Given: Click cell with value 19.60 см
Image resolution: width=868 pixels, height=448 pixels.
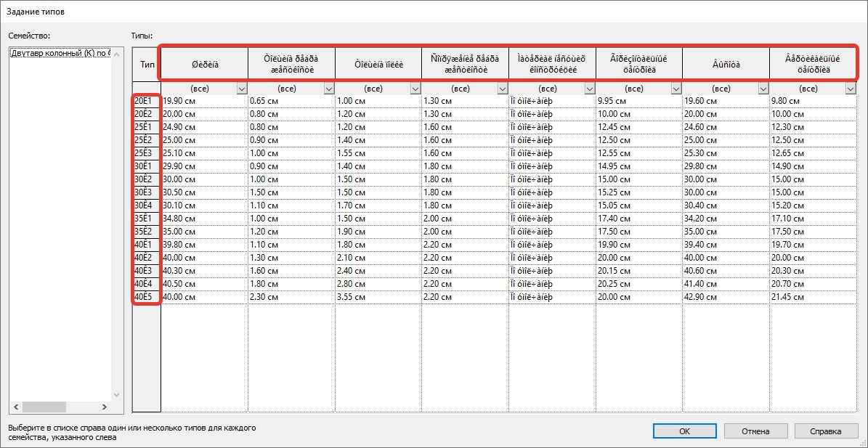Looking at the screenshot, I should coord(726,101).
